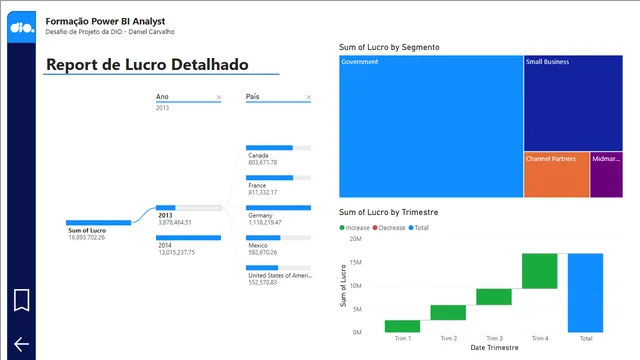The height and width of the screenshot is (360, 640).
Task: Click the Sum of Lucro by Segmento title
Action: (389, 47)
